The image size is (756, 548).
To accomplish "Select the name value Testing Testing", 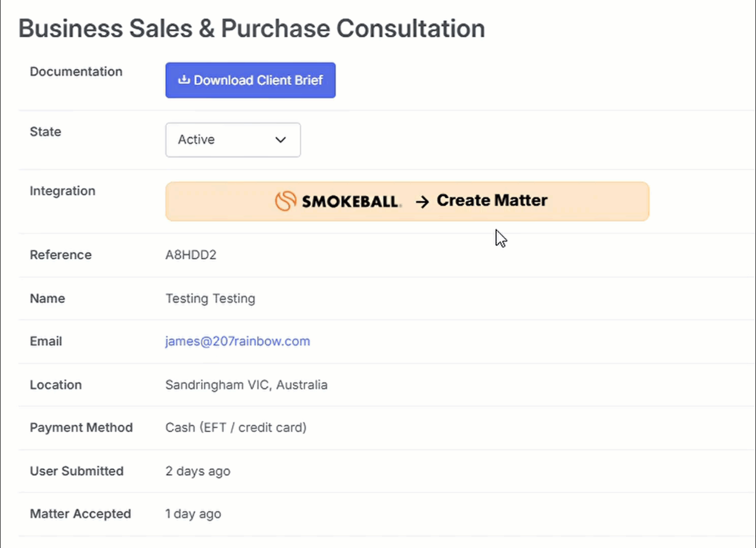I will pyautogui.click(x=210, y=298).
